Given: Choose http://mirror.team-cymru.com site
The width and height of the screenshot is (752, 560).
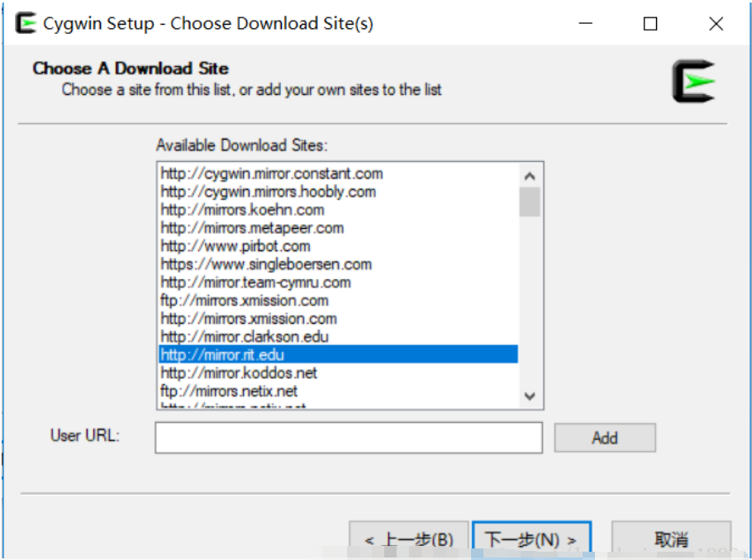Looking at the screenshot, I should 255,282.
